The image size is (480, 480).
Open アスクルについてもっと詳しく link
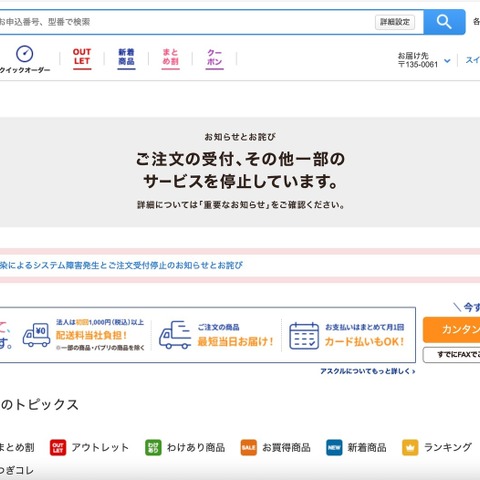coord(368,371)
